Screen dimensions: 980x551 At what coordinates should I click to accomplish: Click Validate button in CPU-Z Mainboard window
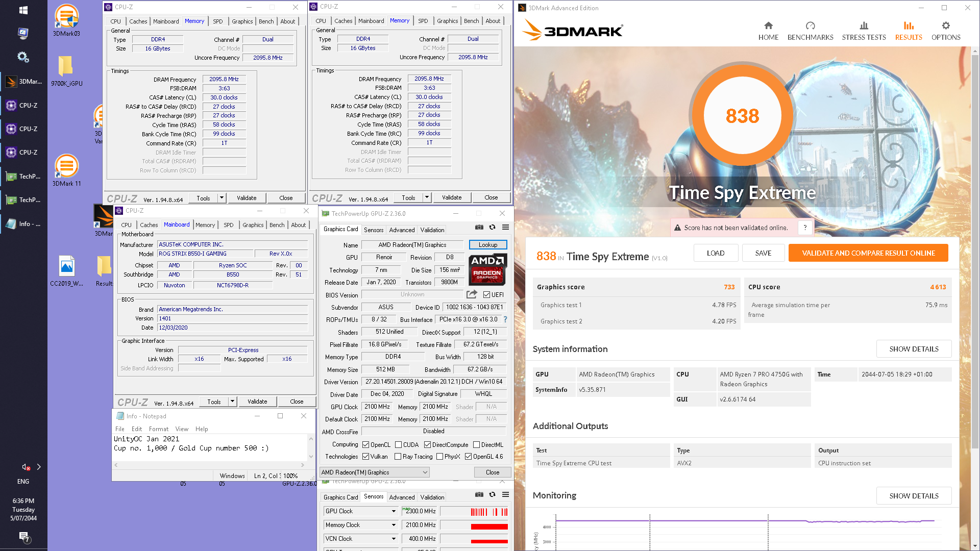pos(257,402)
